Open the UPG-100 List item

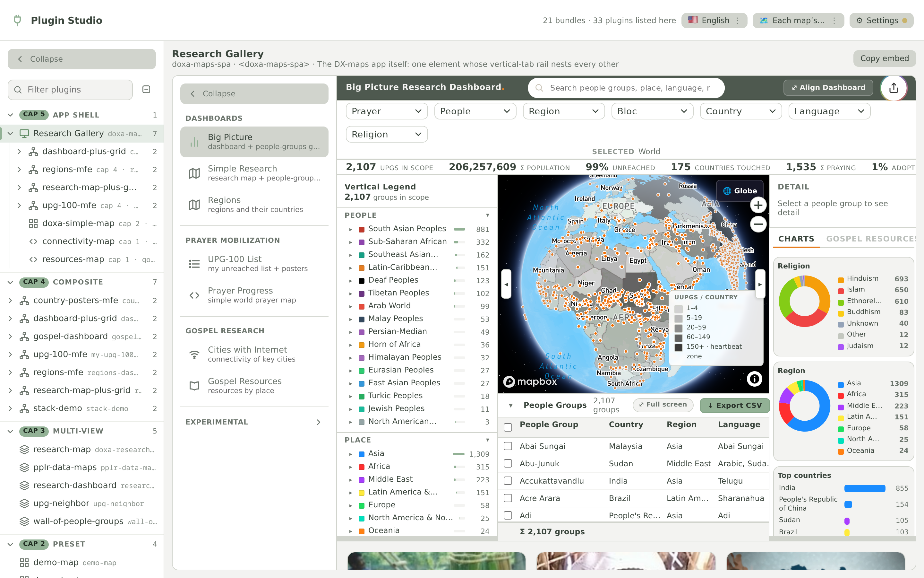click(x=254, y=264)
